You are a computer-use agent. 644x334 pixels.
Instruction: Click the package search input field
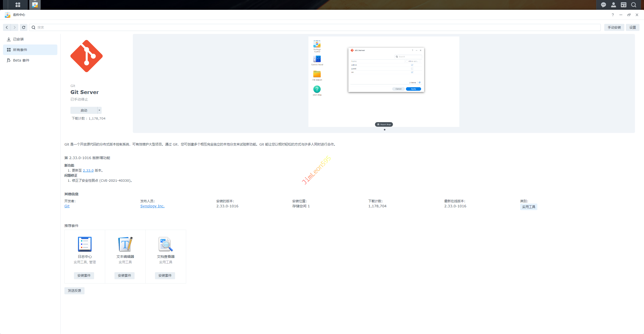tap(317, 27)
